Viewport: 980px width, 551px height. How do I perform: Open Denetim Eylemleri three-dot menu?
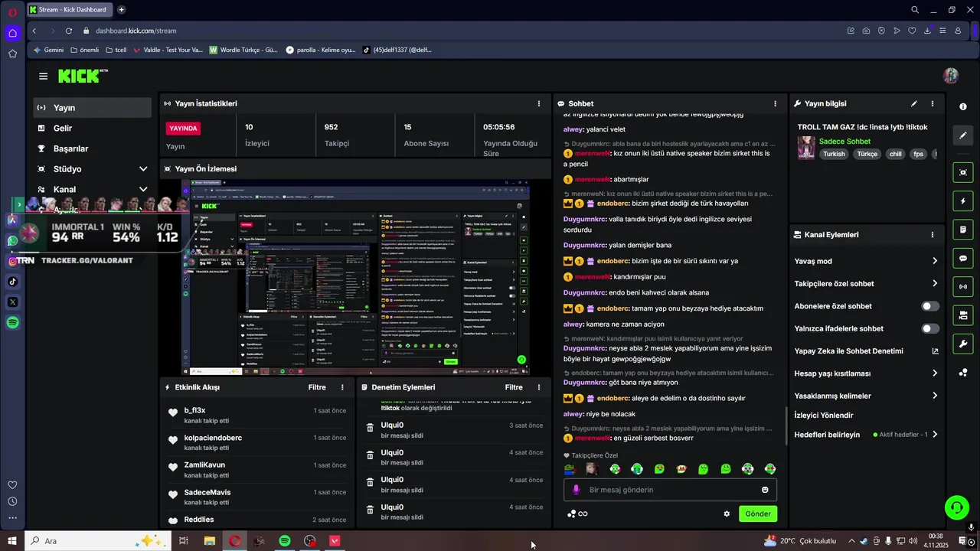click(x=538, y=387)
